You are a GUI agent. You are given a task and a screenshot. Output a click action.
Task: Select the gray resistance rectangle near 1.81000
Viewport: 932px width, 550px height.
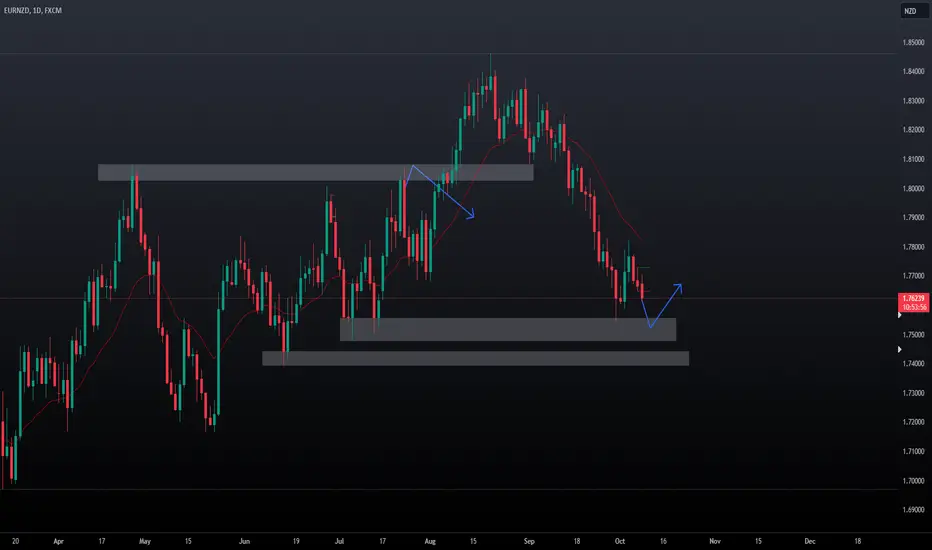coord(316,172)
